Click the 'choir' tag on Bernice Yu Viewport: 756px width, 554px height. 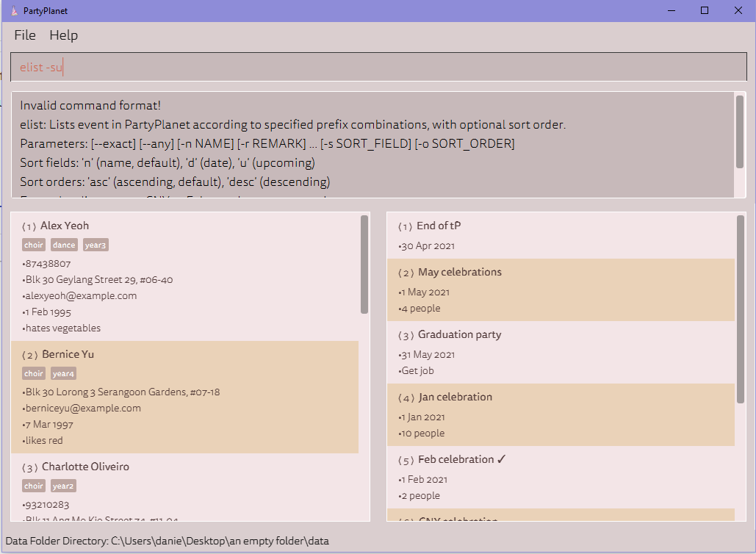coord(34,374)
